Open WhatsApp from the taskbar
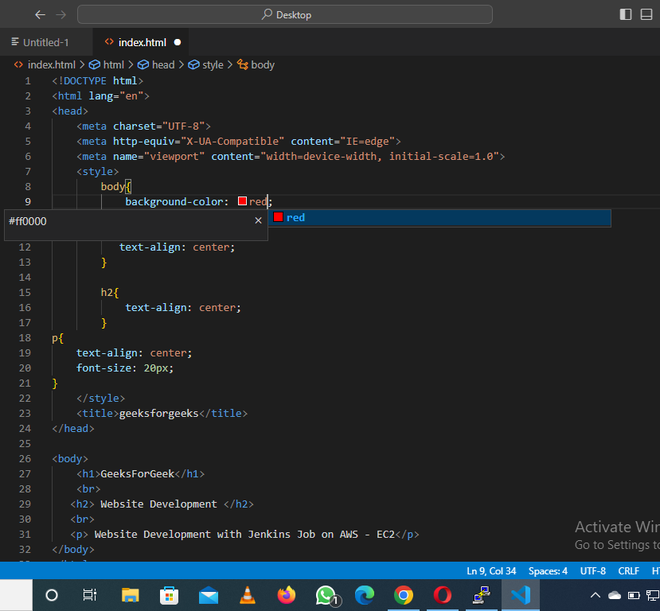The width and height of the screenshot is (660, 611). click(326, 595)
